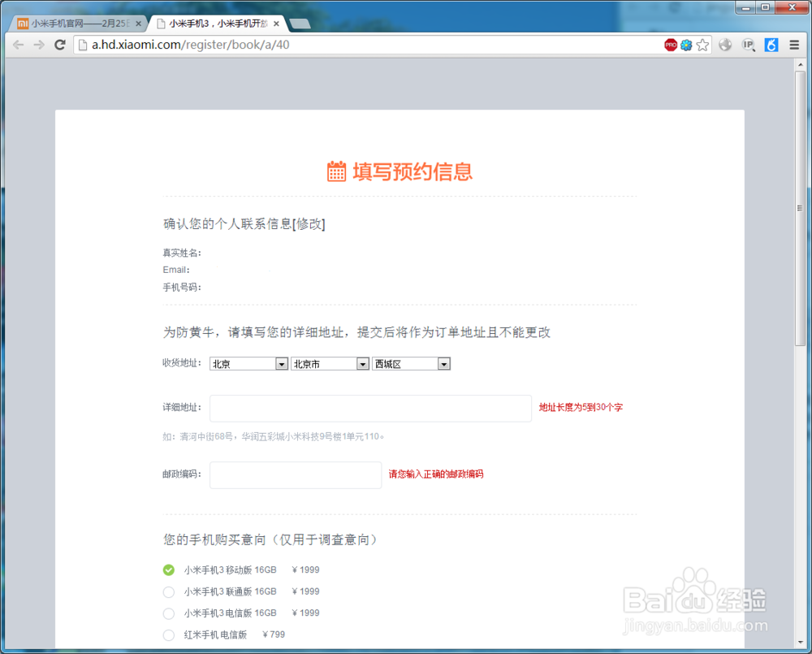Viewport: 812px width, 654px height.
Task: Click the address bar URL
Action: [x=191, y=45]
